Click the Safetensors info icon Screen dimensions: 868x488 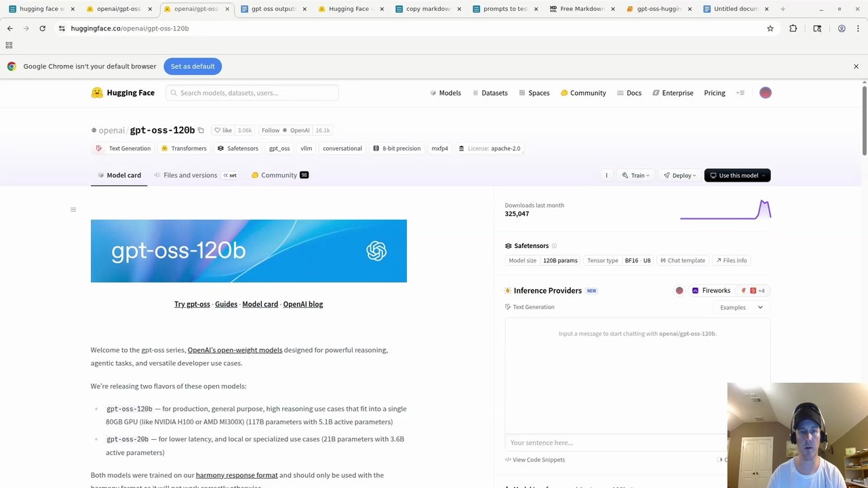click(x=554, y=246)
